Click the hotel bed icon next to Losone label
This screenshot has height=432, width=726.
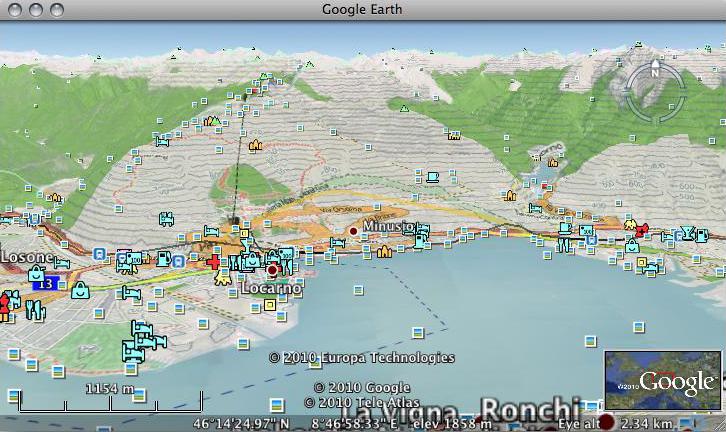61,263
